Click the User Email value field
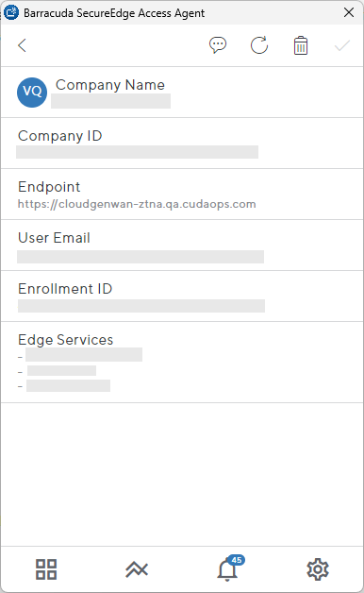Screen dimensions: 364x593 [141, 257]
